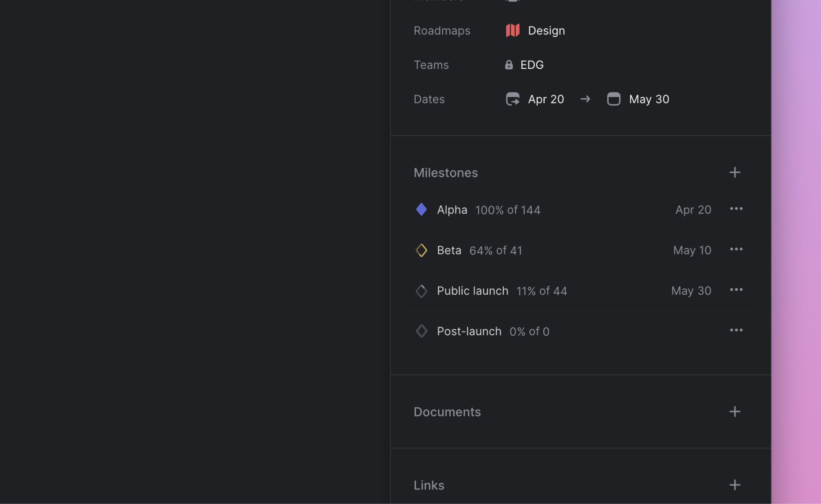The width and height of the screenshot is (821, 504).
Task: Open the Design roadmap label
Action: (546, 30)
